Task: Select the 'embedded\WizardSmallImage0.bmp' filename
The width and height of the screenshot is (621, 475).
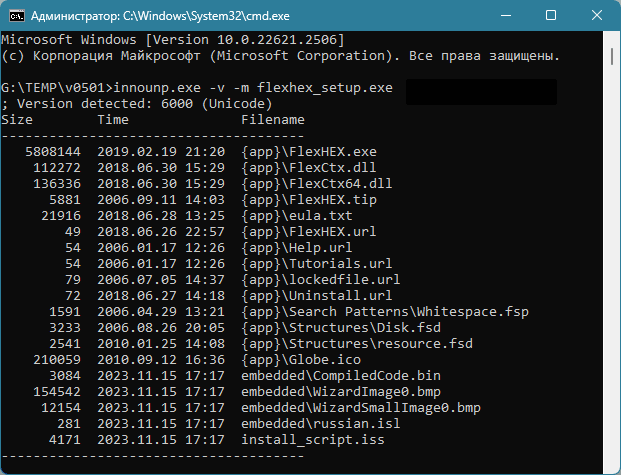Action: point(361,408)
